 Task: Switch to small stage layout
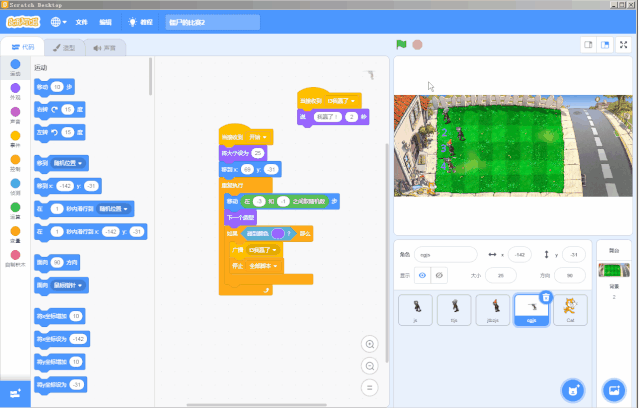[588, 45]
